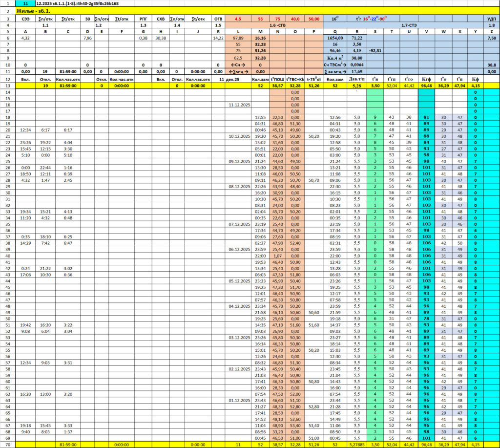Viewport: 500px width, 448px height.
Task: Click the 5,27885 total in bottom row
Action: pyautogui.click(x=357, y=445)
